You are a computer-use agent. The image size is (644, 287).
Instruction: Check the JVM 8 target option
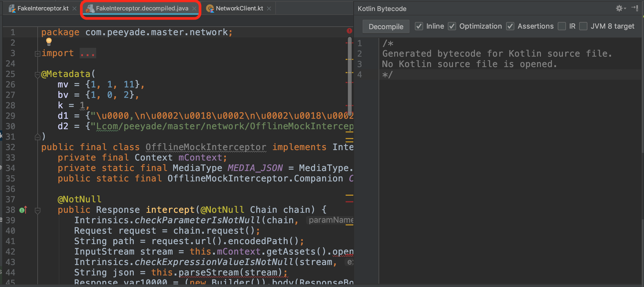583,26
